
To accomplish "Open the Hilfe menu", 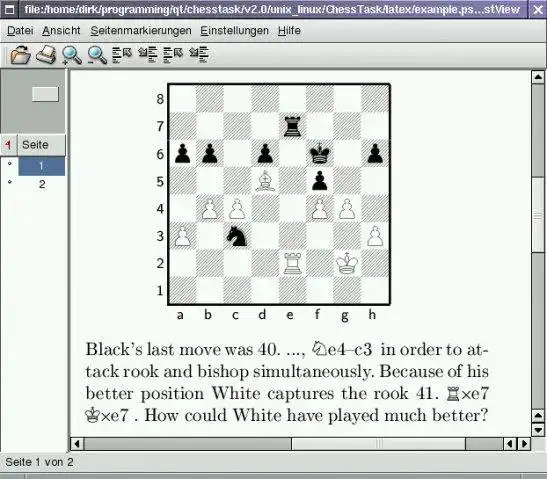I will 289,31.
